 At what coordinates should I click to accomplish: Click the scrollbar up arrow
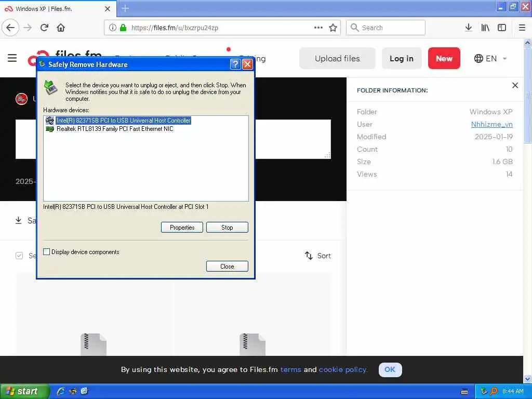pos(527,43)
